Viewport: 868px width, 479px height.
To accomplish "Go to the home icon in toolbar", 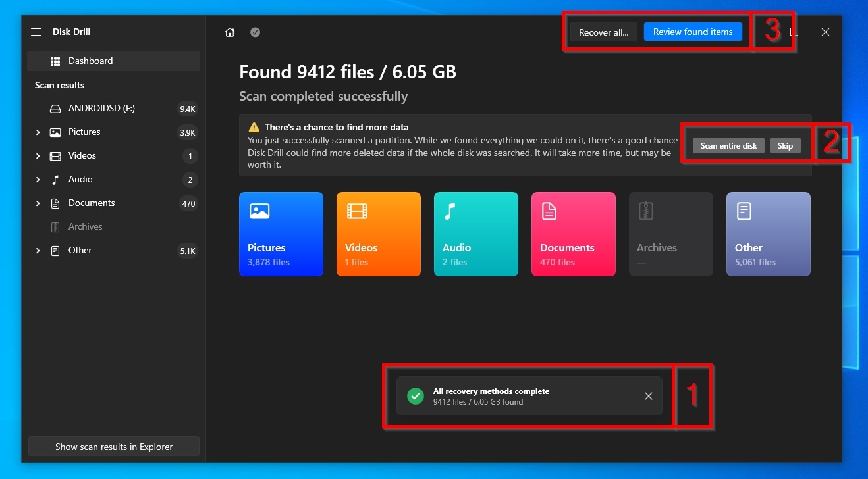I will point(230,32).
